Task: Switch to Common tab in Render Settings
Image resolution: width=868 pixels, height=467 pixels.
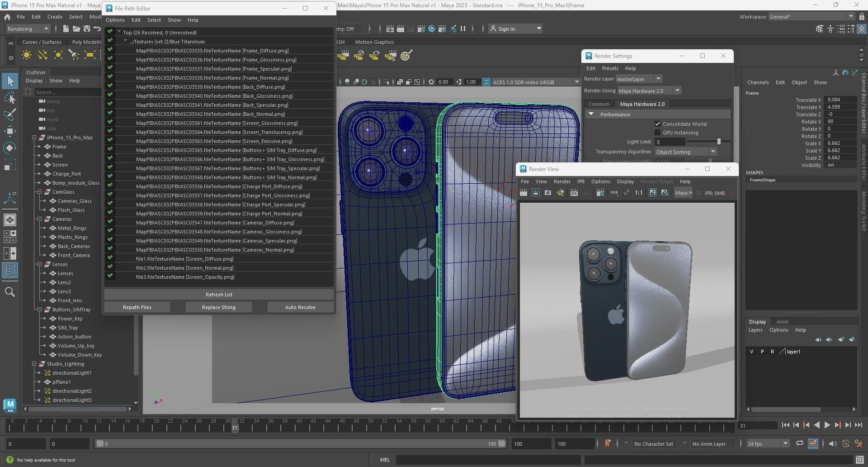Action: pos(599,104)
